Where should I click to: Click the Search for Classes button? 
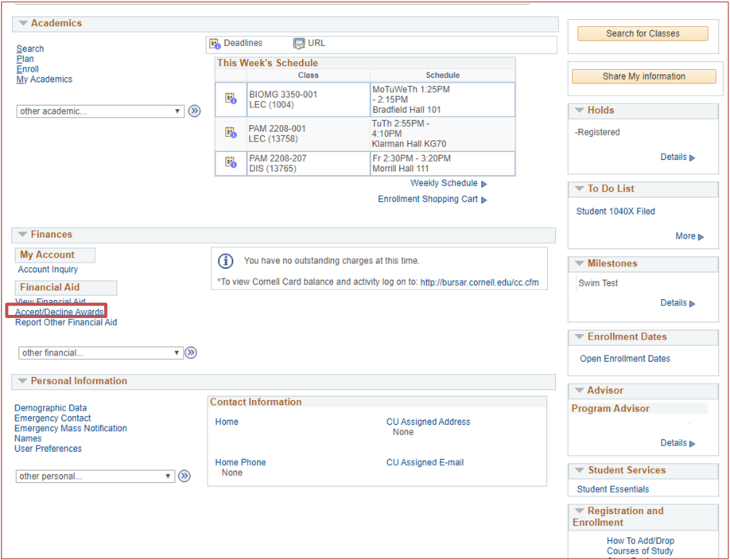pyautogui.click(x=643, y=33)
